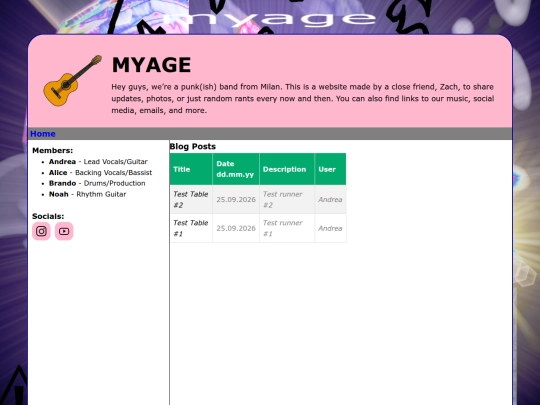Screen dimensions: 540x405
Task: Click the Date dd.mm.yy column header
Action: pos(236,169)
